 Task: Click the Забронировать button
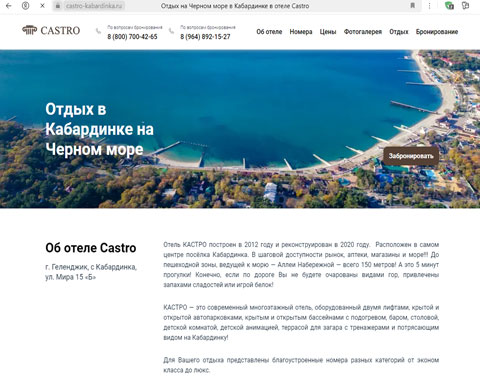click(411, 156)
